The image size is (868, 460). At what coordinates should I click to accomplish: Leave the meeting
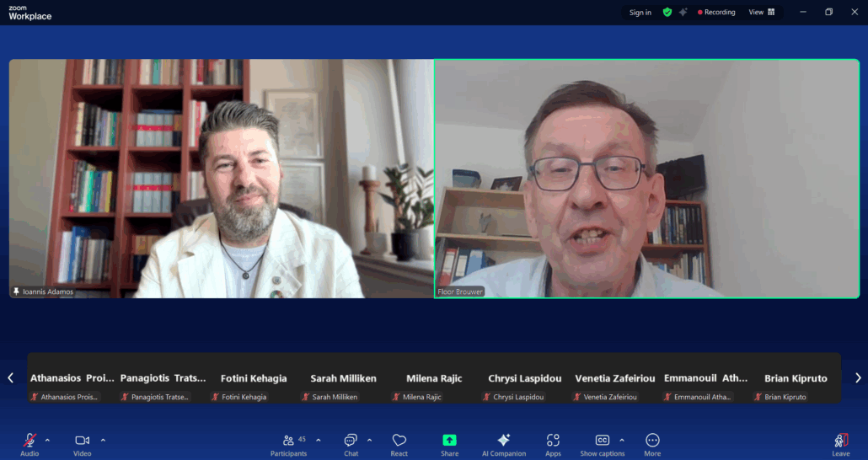coord(840,443)
